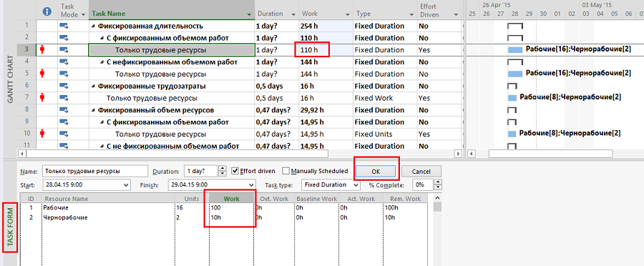Click the % Complete input field

[x=423, y=185]
